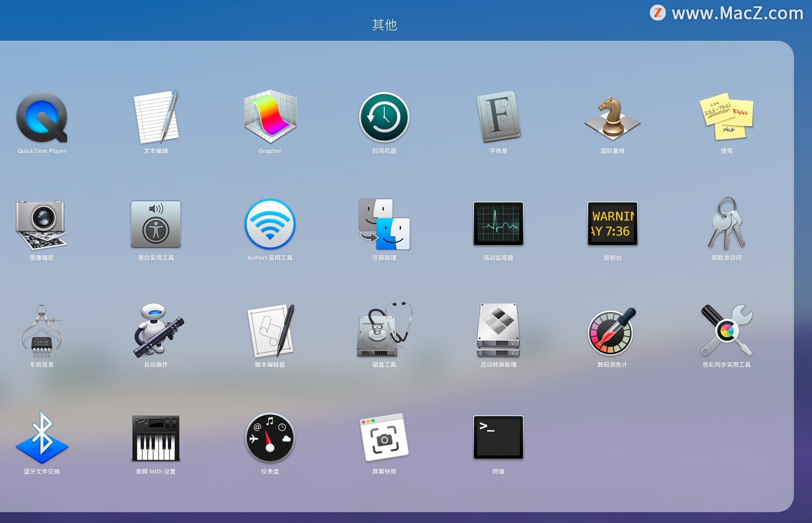Launch 钥匙串访问 Keychain Access icon
The image size is (812, 523).
(x=727, y=224)
